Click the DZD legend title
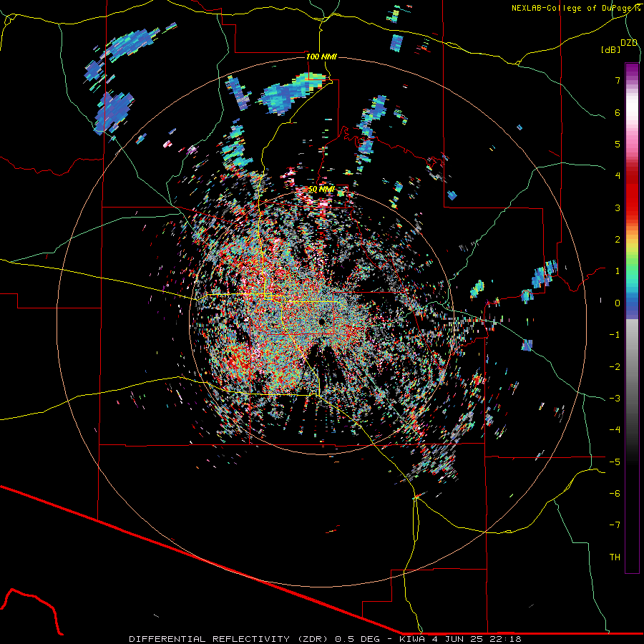 point(629,43)
